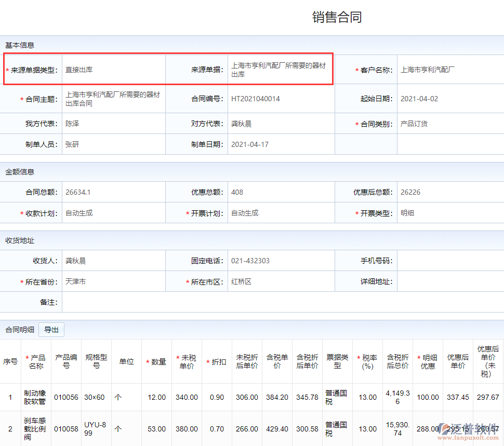This screenshot has width=504, height=446.
Task: Click the 数量 column header
Action: pos(156,362)
